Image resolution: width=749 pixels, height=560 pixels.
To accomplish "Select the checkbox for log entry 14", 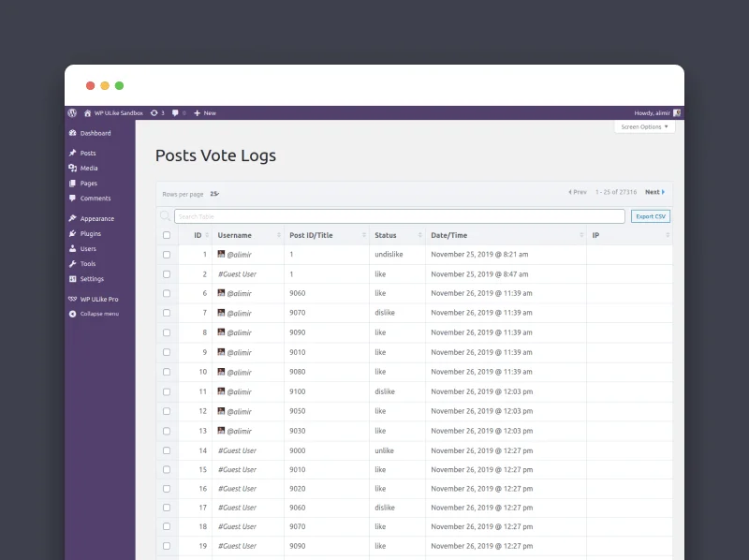I will click(x=167, y=450).
